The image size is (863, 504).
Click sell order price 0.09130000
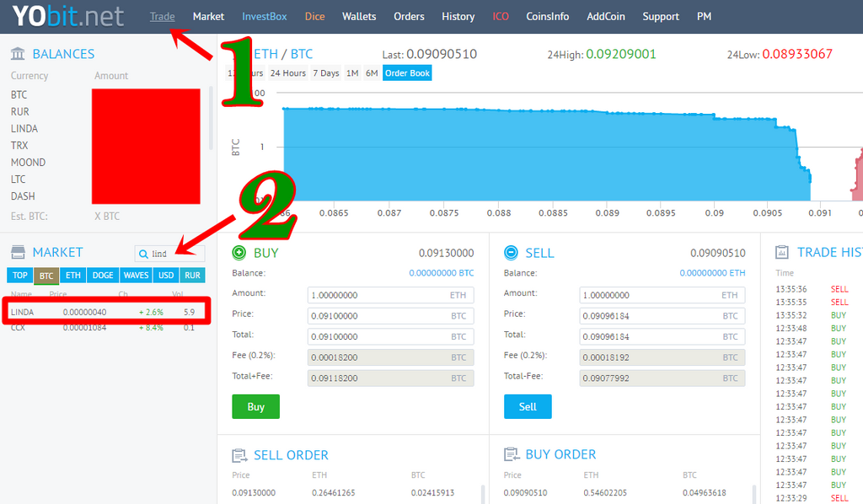click(254, 492)
